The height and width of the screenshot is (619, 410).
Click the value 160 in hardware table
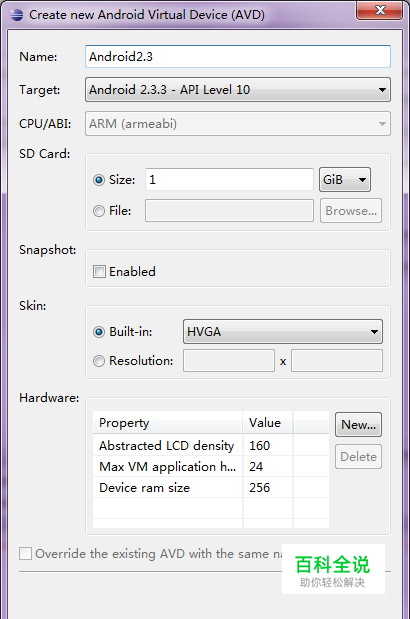pyautogui.click(x=260, y=446)
